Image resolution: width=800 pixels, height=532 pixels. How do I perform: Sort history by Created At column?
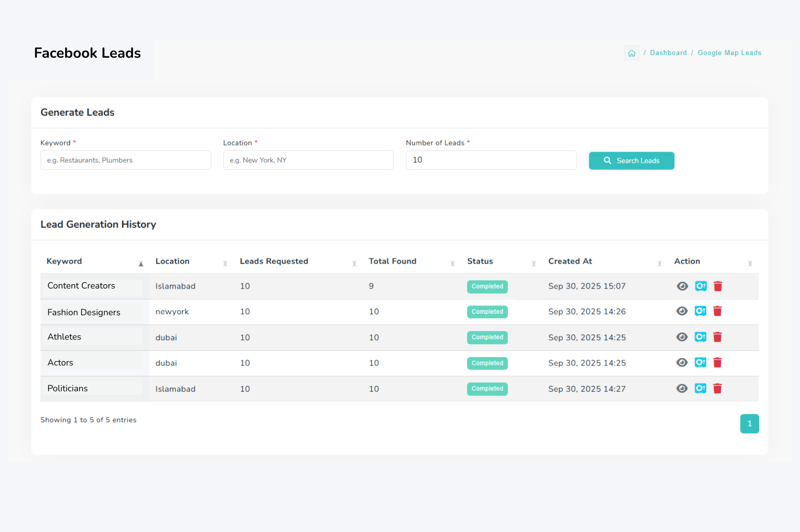pyautogui.click(x=570, y=261)
